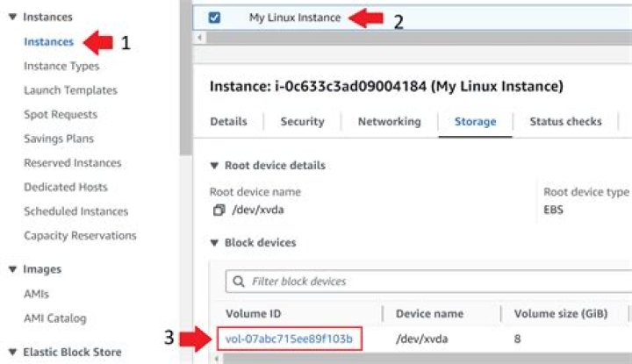Focus the Filter block devices field

429,281
